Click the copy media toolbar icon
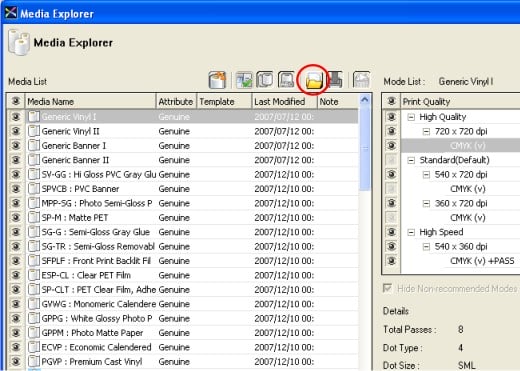Viewport: 520px width, 371px height. click(x=265, y=80)
